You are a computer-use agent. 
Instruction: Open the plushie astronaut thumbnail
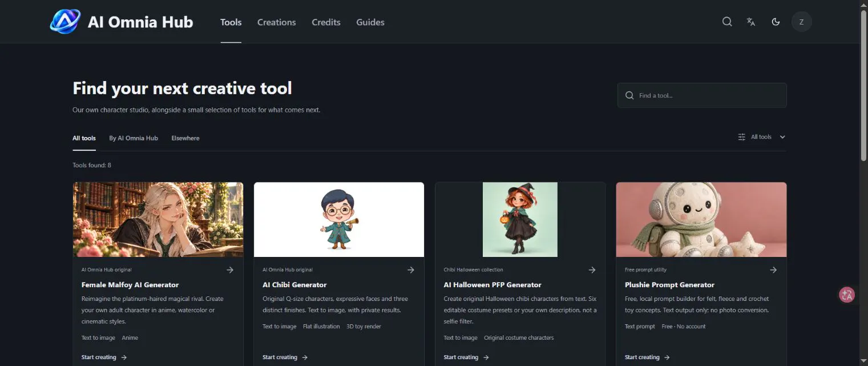(701, 220)
